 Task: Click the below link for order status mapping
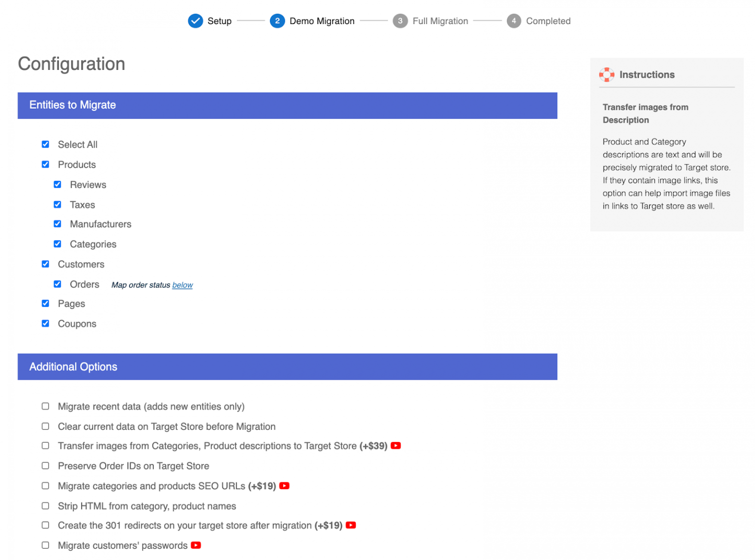182,285
